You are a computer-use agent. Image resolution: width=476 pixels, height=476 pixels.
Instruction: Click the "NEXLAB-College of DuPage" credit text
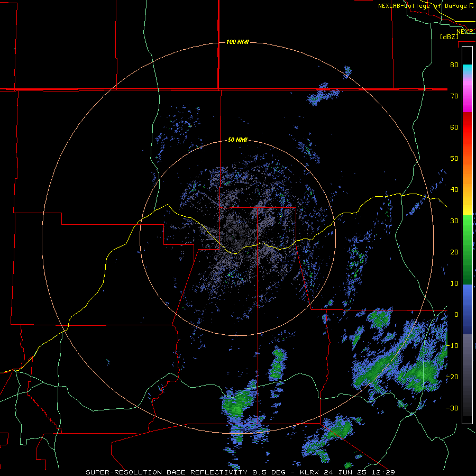[x=423, y=6]
